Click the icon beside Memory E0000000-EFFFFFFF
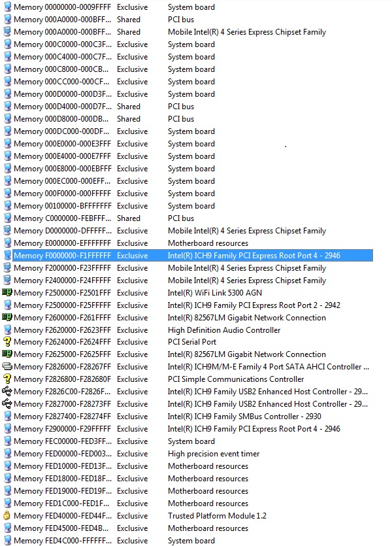This screenshot has width=392, height=546. tap(7, 243)
